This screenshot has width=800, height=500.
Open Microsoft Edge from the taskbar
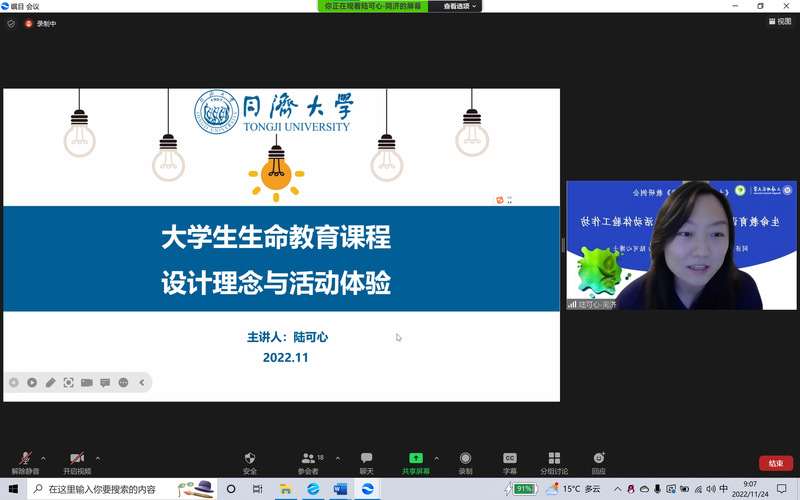(x=313, y=489)
